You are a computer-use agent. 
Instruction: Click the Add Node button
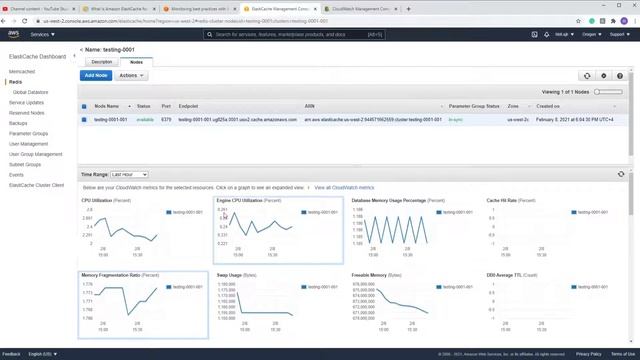pyautogui.click(x=96, y=76)
